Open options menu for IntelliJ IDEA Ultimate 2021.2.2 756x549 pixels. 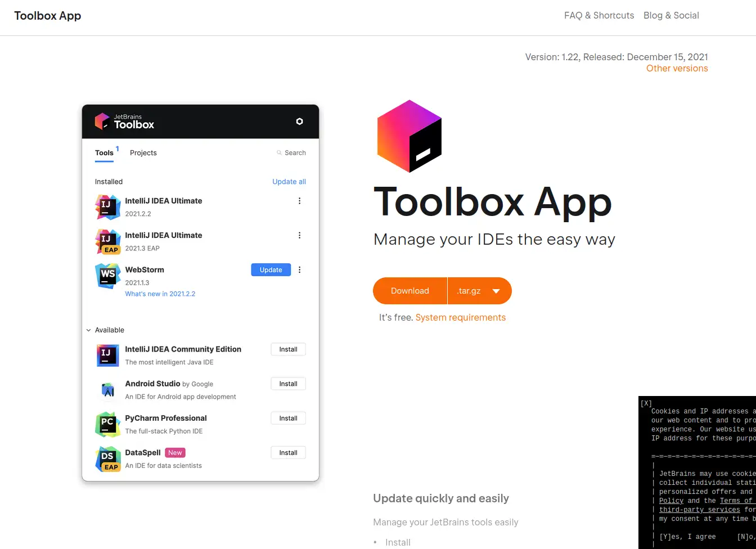coord(299,201)
